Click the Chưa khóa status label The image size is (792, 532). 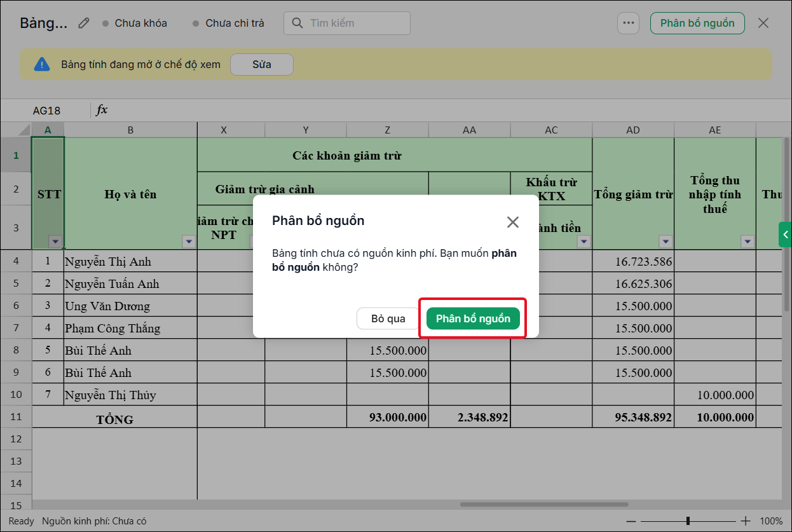click(140, 23)
